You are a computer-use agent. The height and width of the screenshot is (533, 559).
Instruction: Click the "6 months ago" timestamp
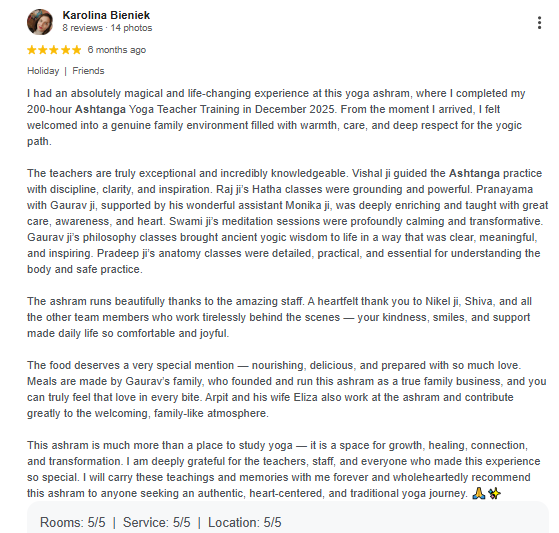(x=117, y=50)
